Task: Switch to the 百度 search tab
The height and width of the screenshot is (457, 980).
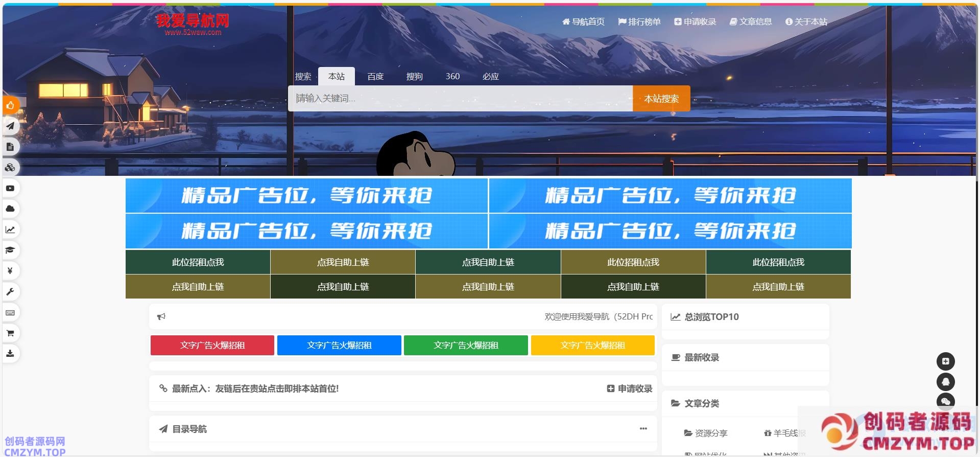Action: pyautogui.click(x=375, y=77)
